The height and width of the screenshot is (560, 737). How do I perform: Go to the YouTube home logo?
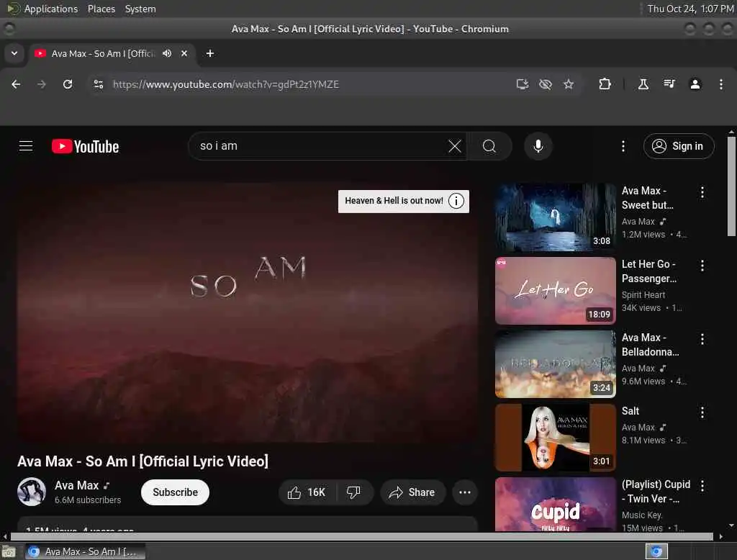85,146
